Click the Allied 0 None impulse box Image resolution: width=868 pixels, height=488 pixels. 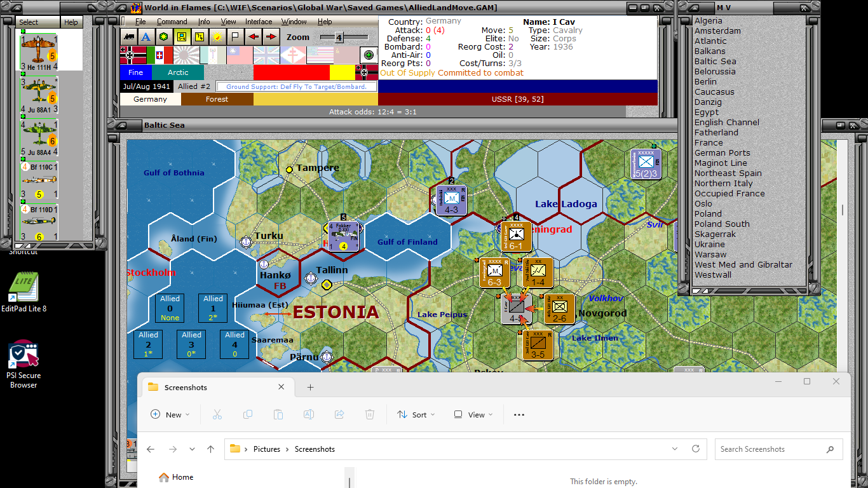point(170,308)
